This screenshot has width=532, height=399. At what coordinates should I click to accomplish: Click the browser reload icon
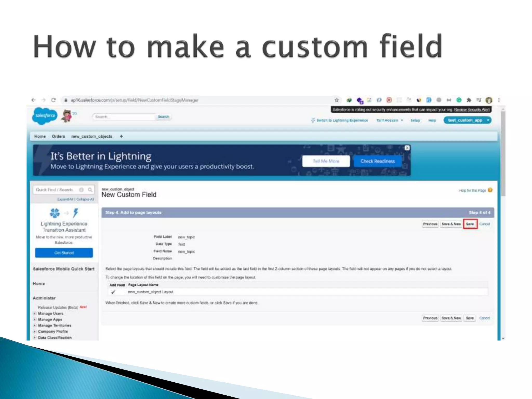point(54,100)
